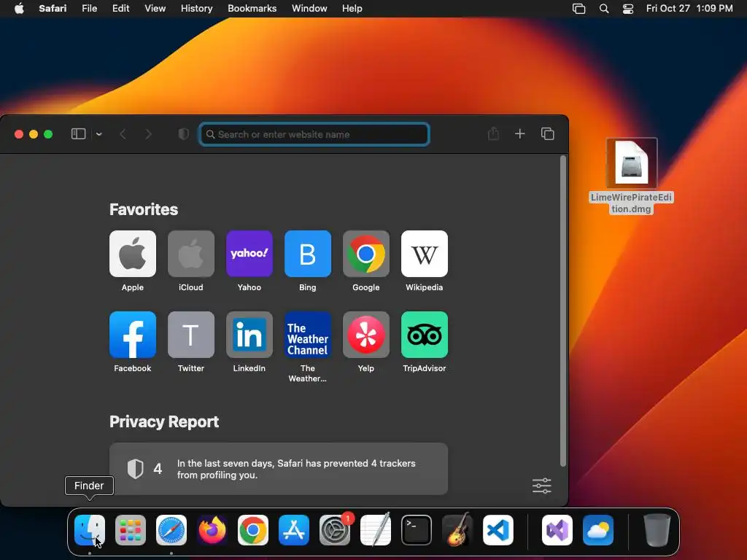Open TextEdit from the Dock
Image resolution: width=747 pixels, height=560 pixels.
pos(376,530)
